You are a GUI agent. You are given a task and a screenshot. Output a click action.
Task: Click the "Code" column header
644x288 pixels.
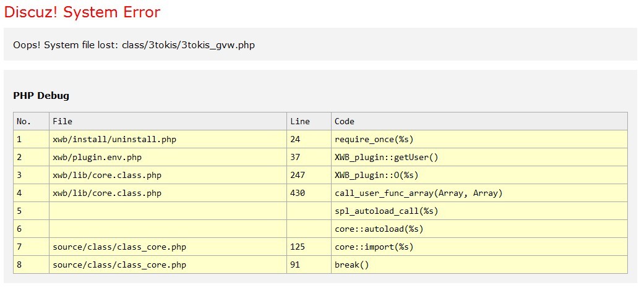point(479,121)
